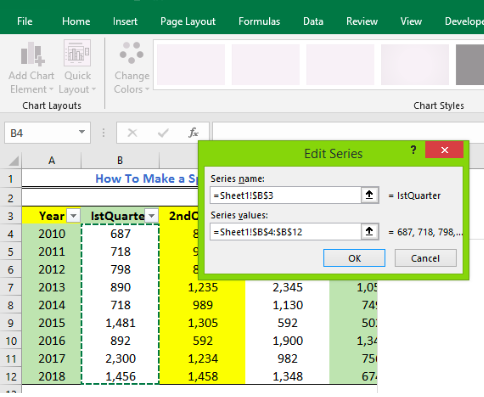This screenshot has height=397, width=484.
Task: Click the formula bar cancel X icon
Action: (132, 133)
